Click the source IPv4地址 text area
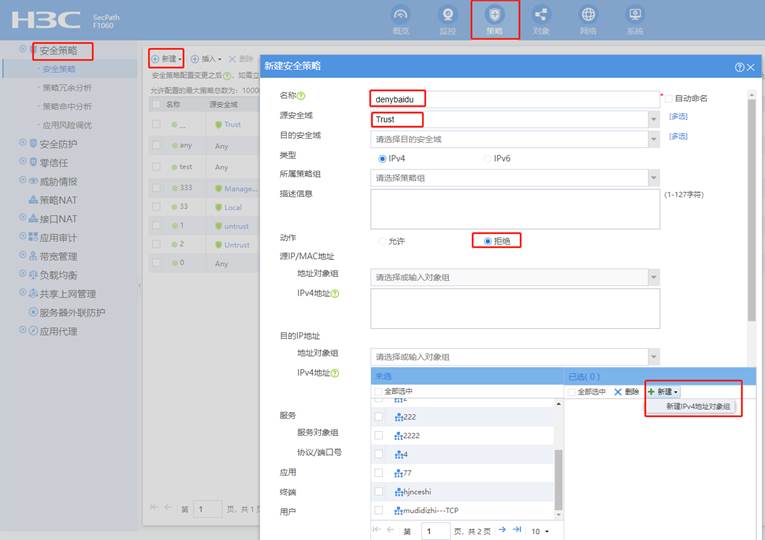 [515, 309]
